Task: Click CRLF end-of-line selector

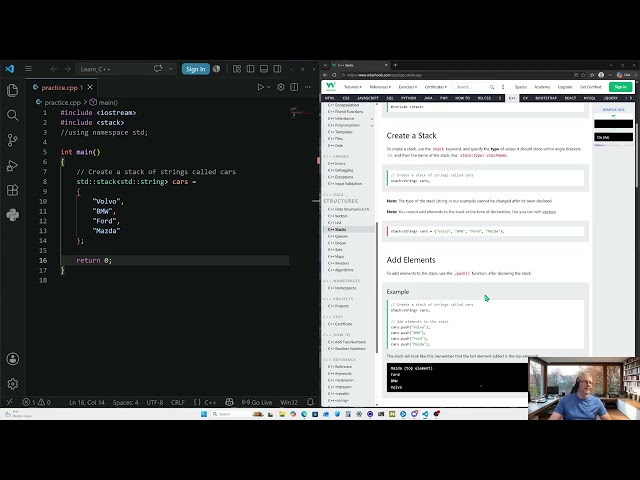Action: pyautogui.click(x=178, y=402)
